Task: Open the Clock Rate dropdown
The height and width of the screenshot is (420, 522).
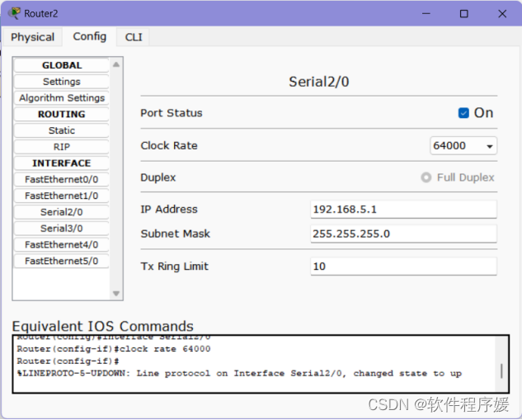Action: pos(463,146)
